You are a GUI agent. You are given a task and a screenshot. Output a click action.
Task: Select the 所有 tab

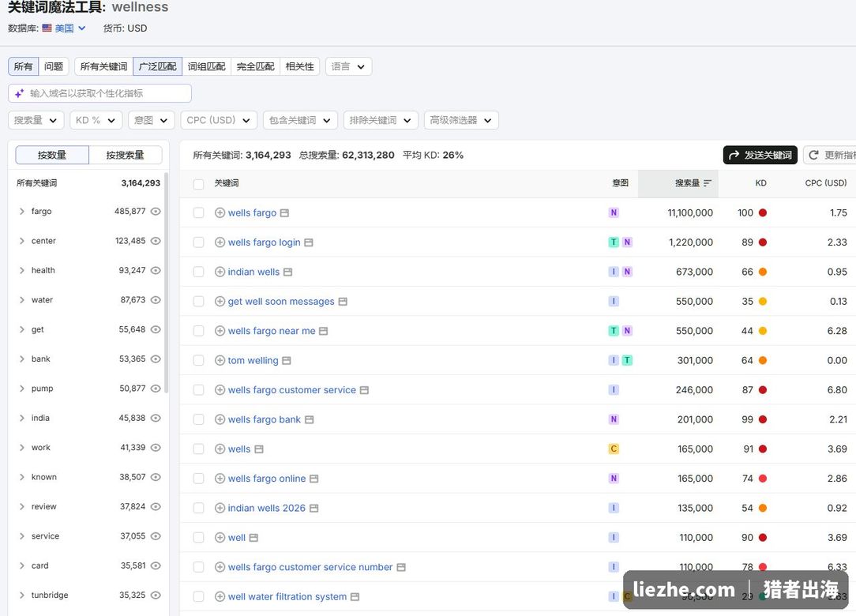pos(23,66)
